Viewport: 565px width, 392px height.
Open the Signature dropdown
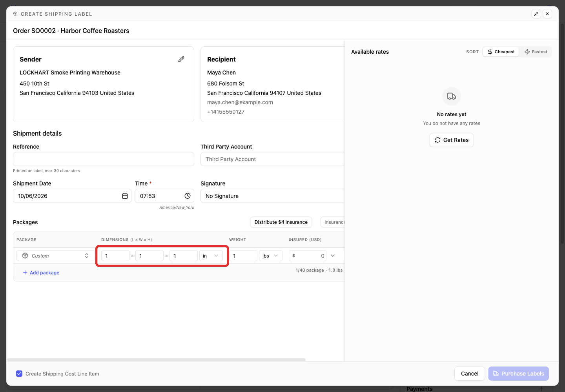[273, 196]
